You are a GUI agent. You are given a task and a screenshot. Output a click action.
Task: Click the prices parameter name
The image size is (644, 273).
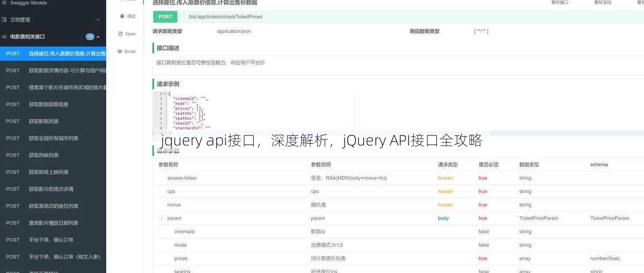pyautogui.click(x=181, y=259)
